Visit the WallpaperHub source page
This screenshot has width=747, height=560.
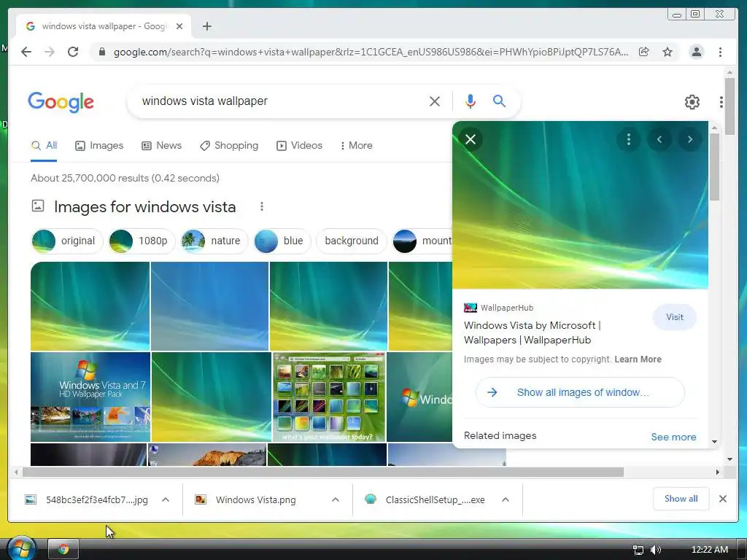(675, 317)
